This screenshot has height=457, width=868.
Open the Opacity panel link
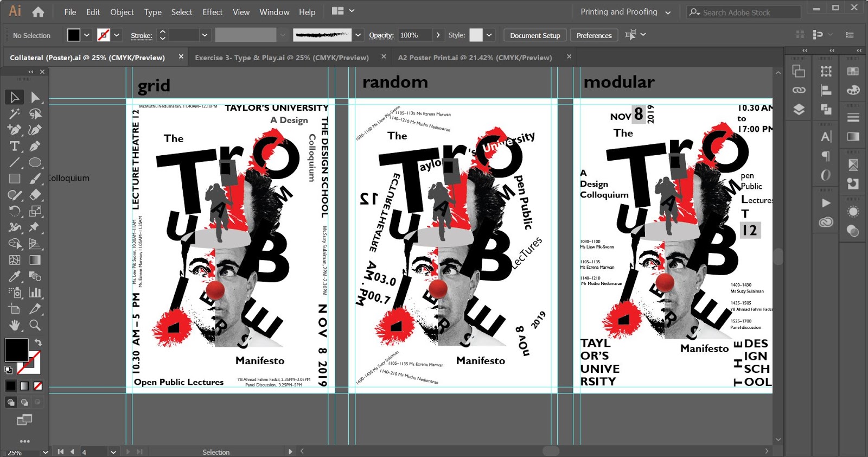[381, 35]
